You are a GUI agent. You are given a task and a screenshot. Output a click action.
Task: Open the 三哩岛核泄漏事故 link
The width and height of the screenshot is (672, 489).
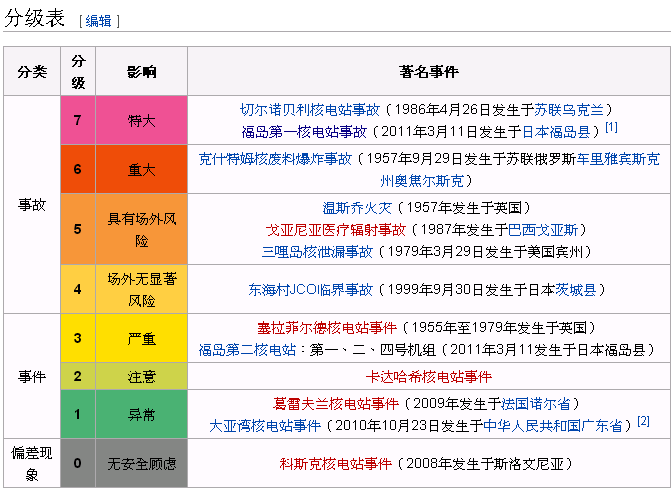coord(317,252)
